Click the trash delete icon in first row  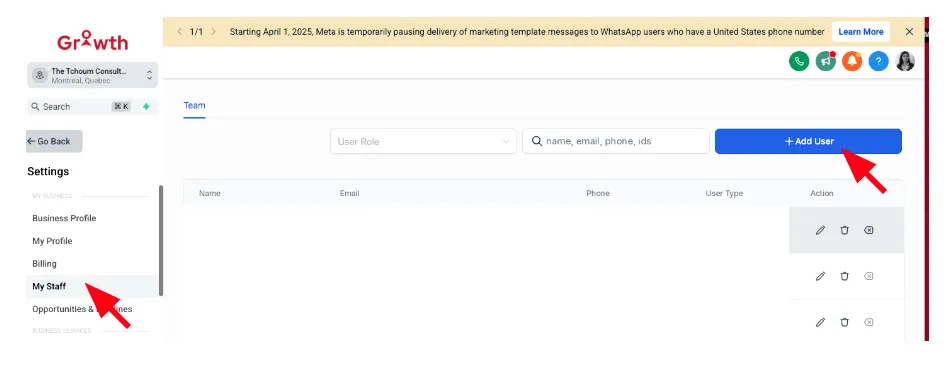(x=844, y=230)
